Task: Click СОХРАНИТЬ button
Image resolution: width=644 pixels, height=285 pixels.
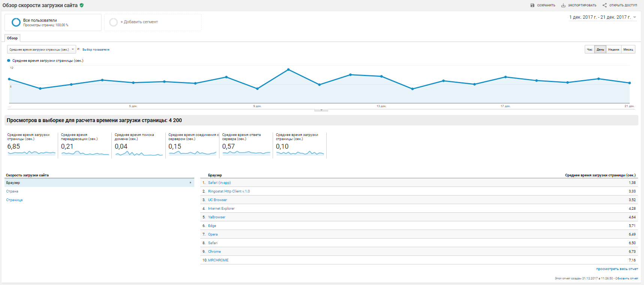Action: click(543, 5)
